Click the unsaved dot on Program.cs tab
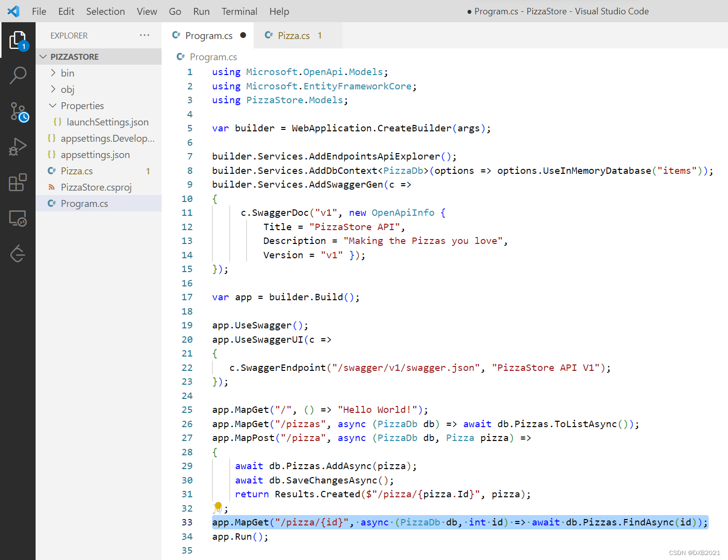The image size is (728, 560). 243,35
